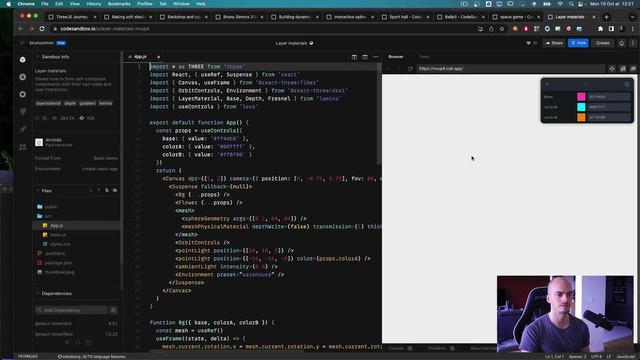Click the base hex value field
This screenshot has width=640, height=360.
point(609,97)
